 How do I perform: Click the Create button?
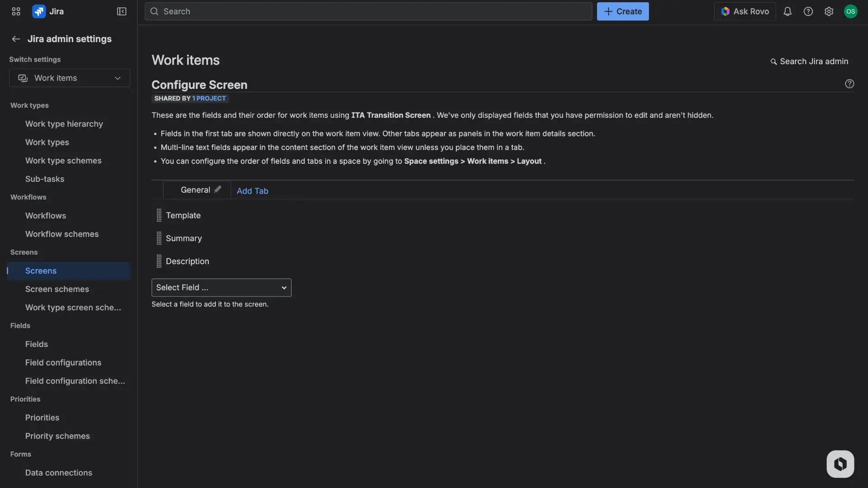pyautogui.click(x=623, y=11)
